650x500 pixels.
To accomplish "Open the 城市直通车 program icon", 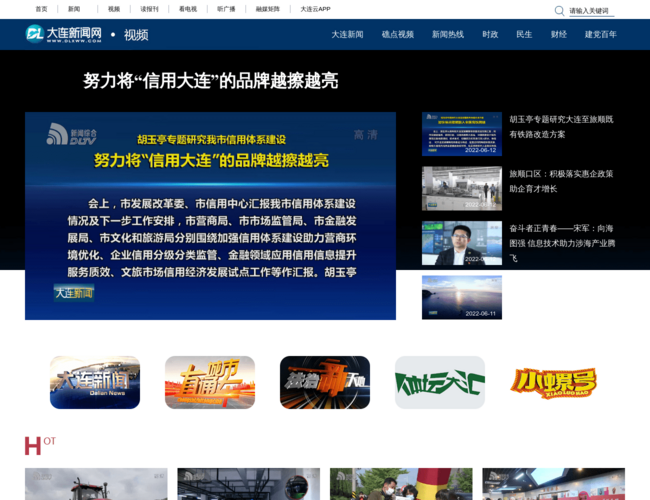I will point(210,382).
